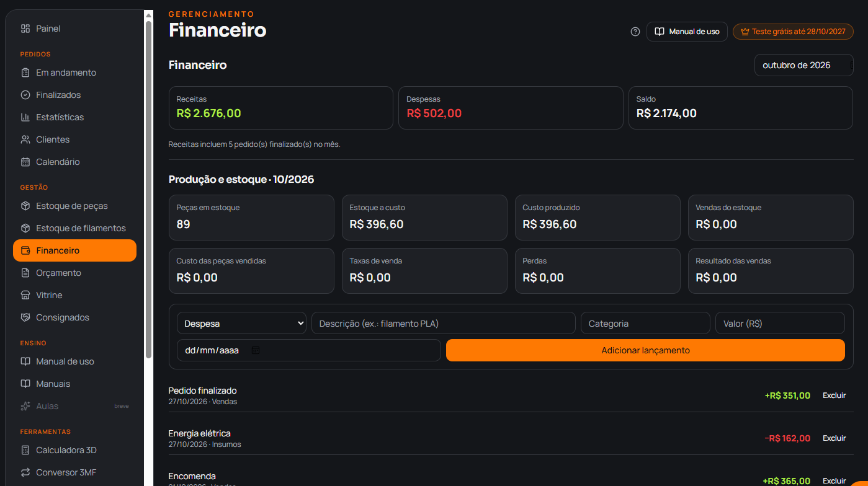
Task: Open the outubro de 2026 month selector
Action: 803,65
